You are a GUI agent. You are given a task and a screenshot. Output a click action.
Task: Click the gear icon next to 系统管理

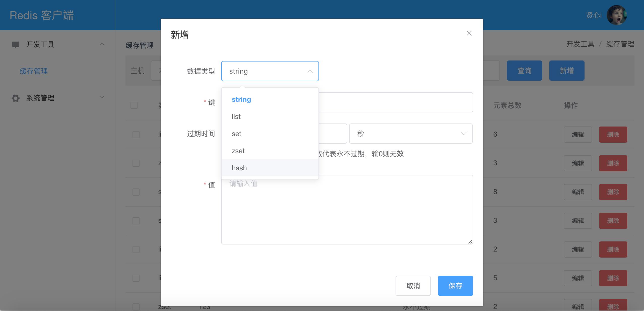point(15,98)
